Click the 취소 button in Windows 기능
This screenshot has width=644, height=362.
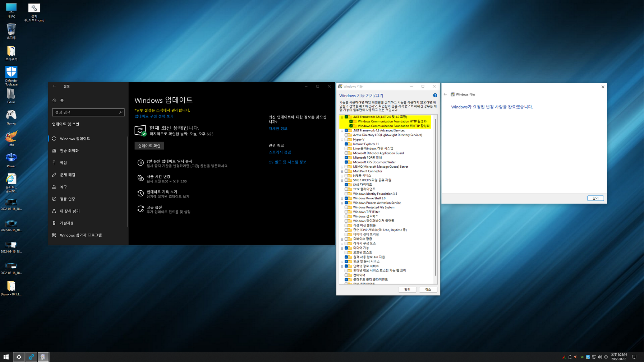tap(428, 289)
